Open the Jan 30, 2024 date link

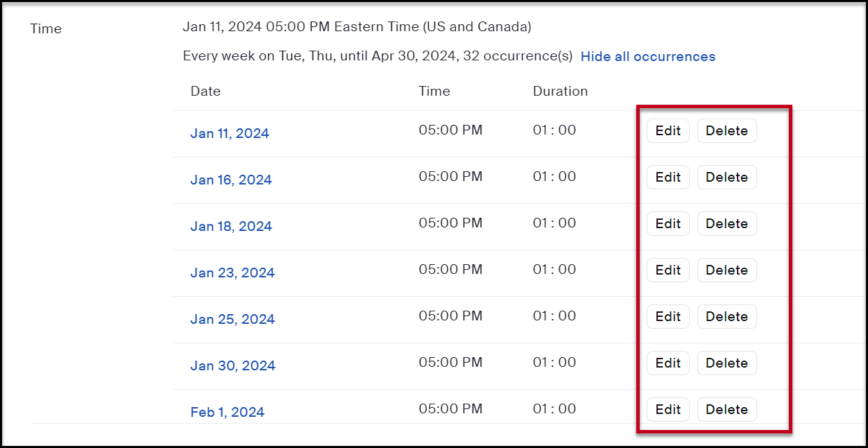(x=232, y=366)
